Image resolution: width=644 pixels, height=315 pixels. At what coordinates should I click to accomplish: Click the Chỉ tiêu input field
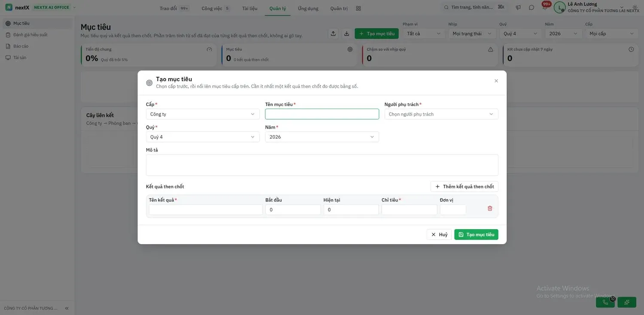409,210
